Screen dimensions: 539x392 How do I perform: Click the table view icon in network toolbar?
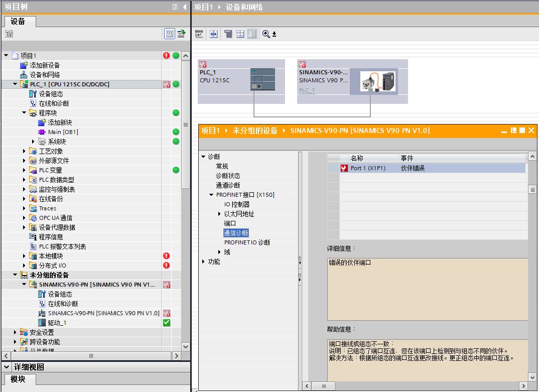pos(240,34)
